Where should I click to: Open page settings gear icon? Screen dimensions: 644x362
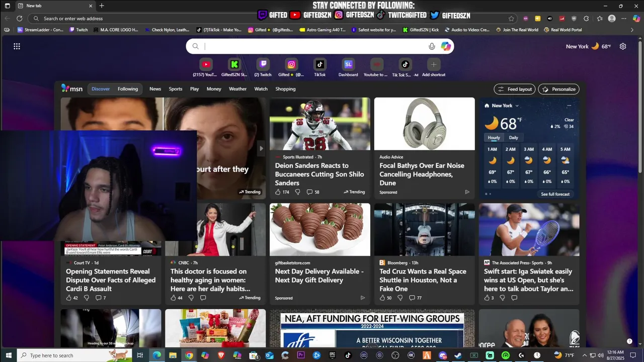[623, 46]
